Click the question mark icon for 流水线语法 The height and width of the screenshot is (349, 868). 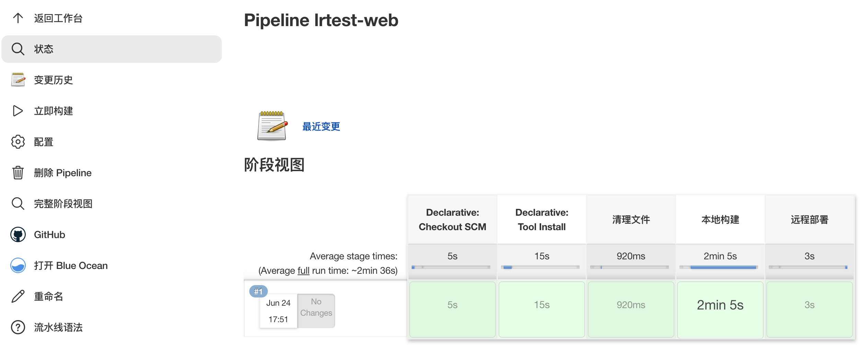pos(18,327)
